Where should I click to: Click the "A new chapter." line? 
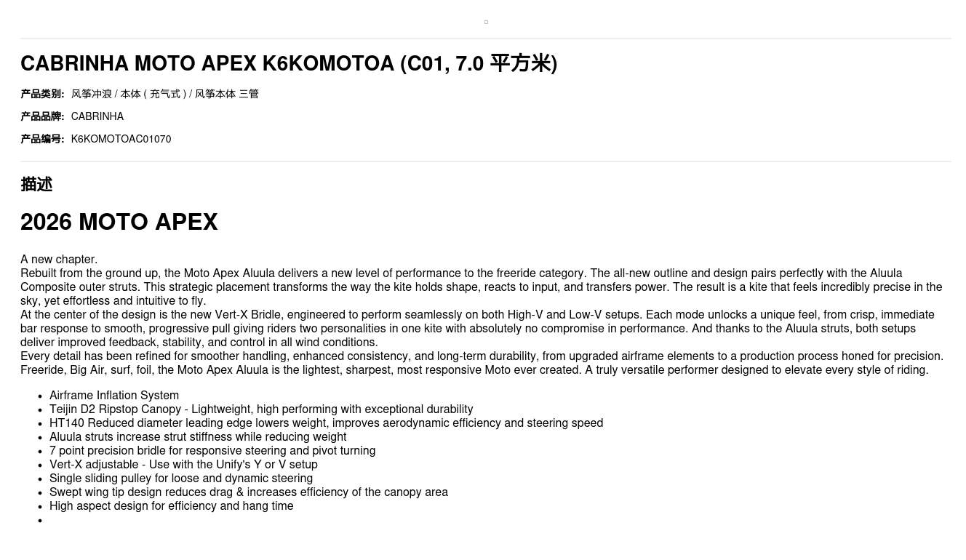[x=59, y=260]
